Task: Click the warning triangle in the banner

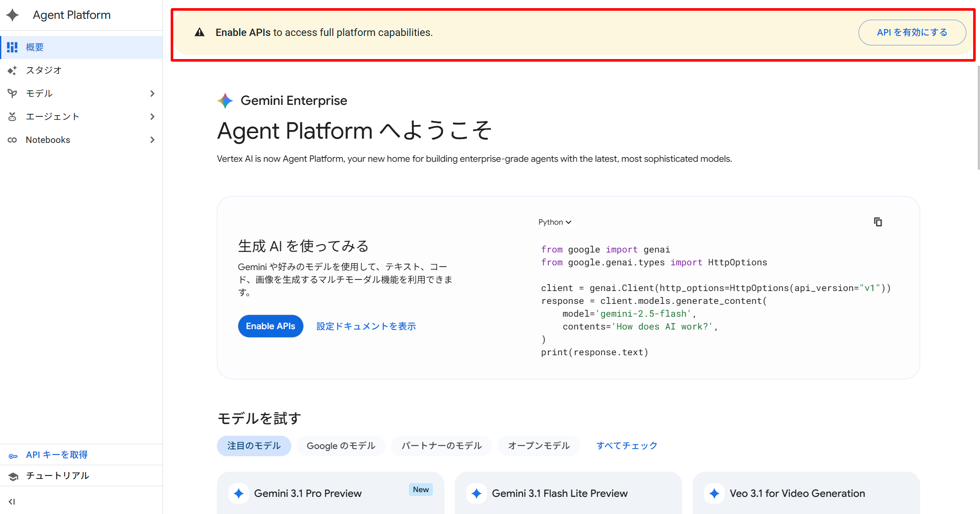Action: (x=199, y=33)
